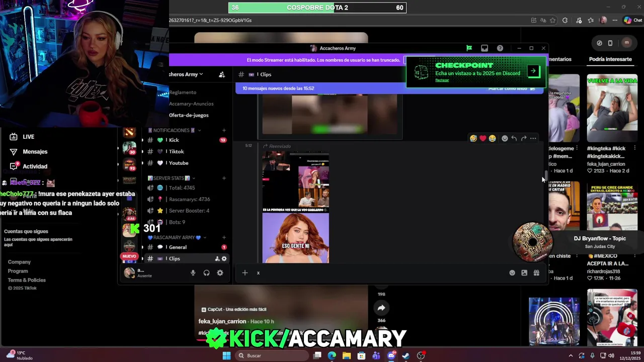Open the emoji picker in message bar
The image size is (644, 362).
(512, 273)
